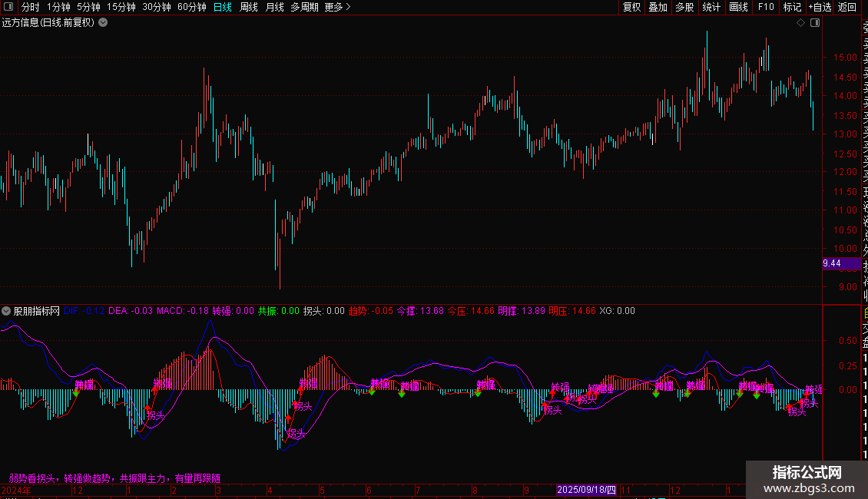Click the DIF: -0.12 value label
The height and width of the screenshot is (499, 868).
click(x=84, y=311)
